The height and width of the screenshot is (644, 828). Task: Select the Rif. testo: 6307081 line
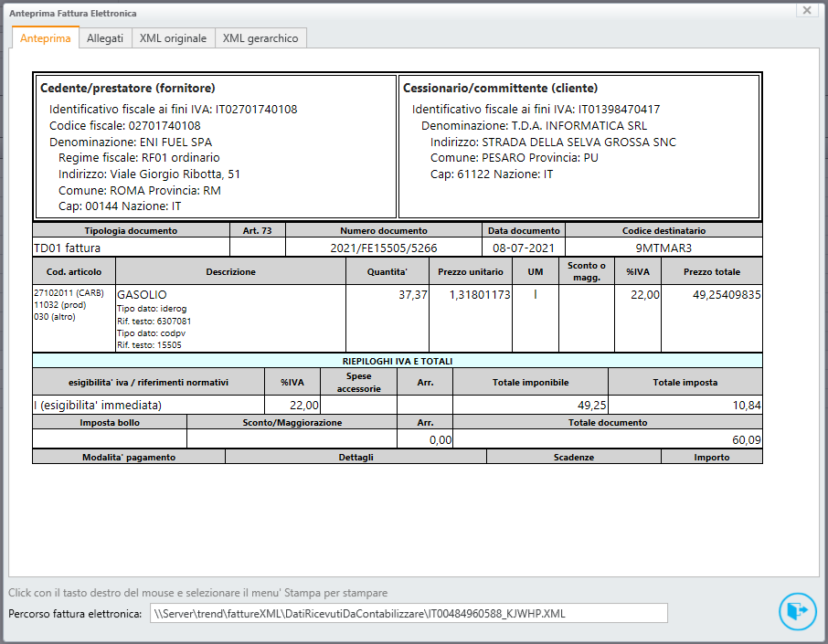(154, 321)
